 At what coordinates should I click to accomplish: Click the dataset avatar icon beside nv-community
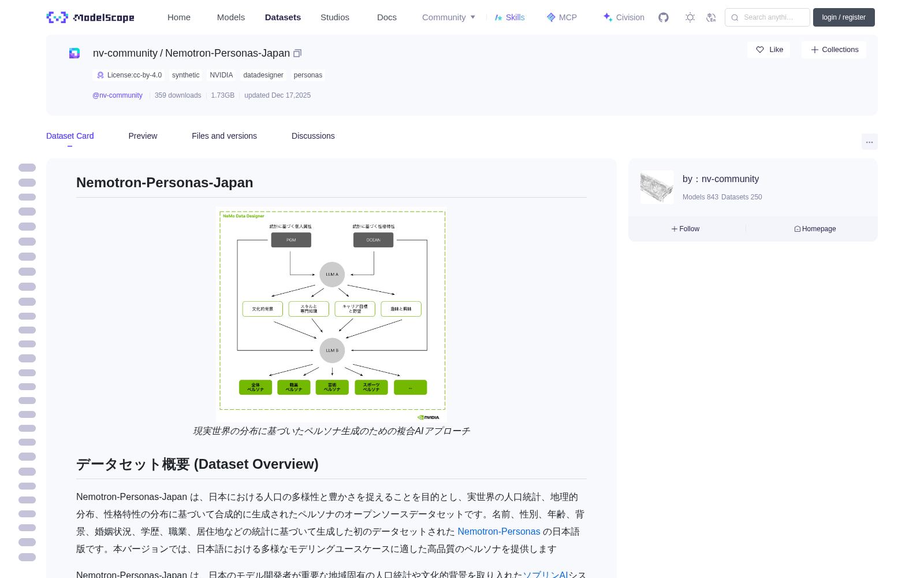click(74, 53)
